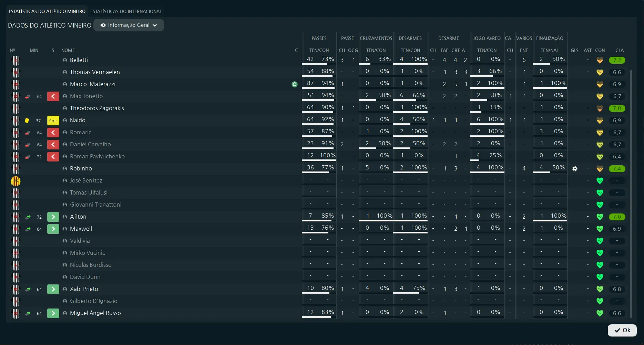Click Maxwell's green substituted-on icon
The height and width of the screenshot is (345, 644).
click(x=53, y=229)
